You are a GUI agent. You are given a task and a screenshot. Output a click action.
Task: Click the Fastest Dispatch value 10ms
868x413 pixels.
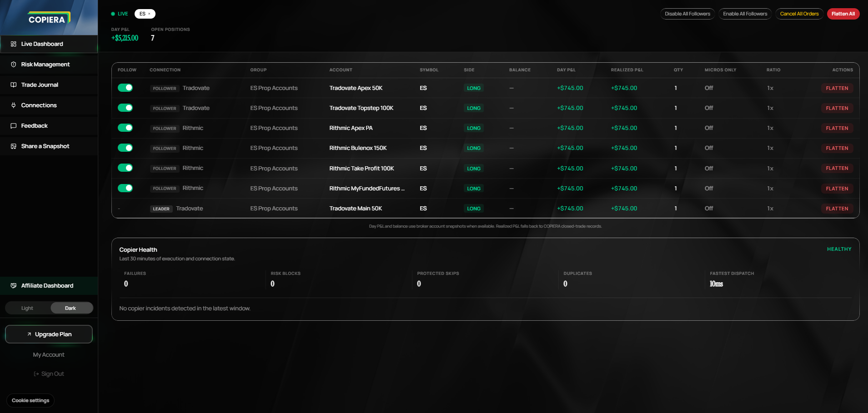[x=716, y=284]
